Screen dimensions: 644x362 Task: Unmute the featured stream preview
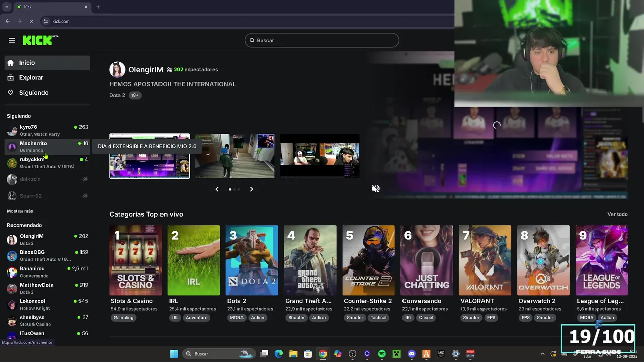pos(376,189)
